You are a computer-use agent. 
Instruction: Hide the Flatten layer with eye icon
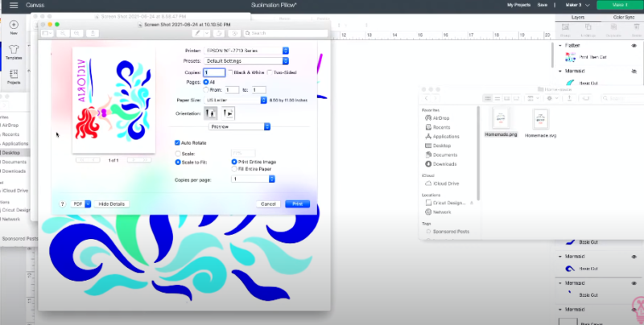click(x=634, y=47)
